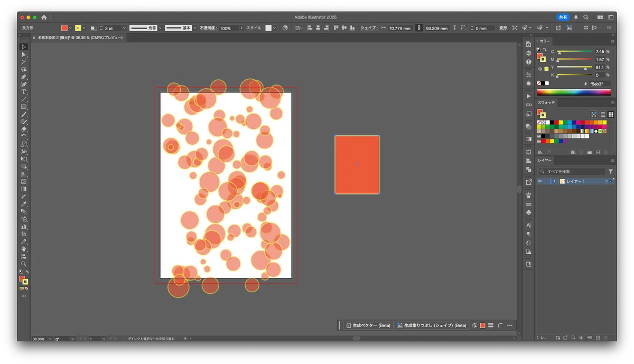Viewport: 634px width, 364px height.
Task: Click the CMYK color spectrum bar
Action: [573, 92]
